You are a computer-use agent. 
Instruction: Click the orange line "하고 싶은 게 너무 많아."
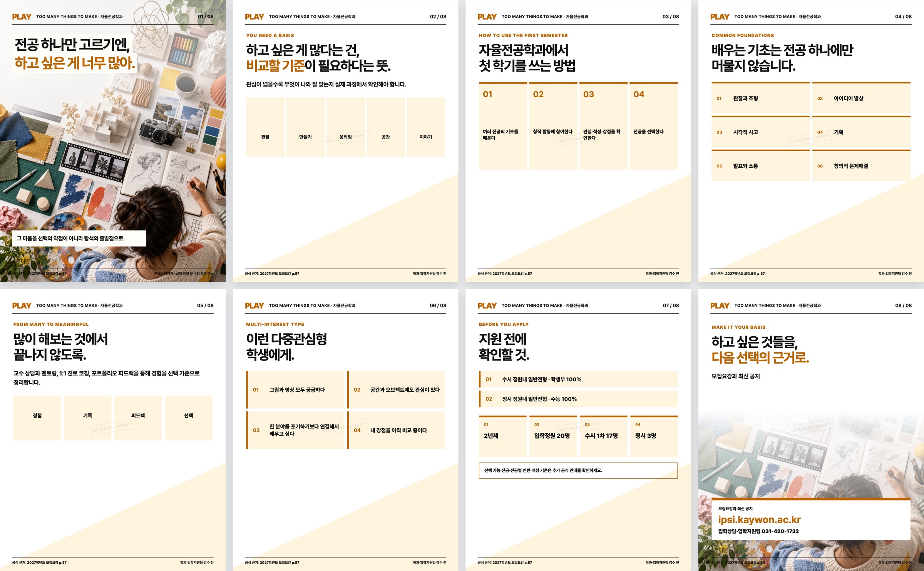pyautogui.click(x=75, y=63)
